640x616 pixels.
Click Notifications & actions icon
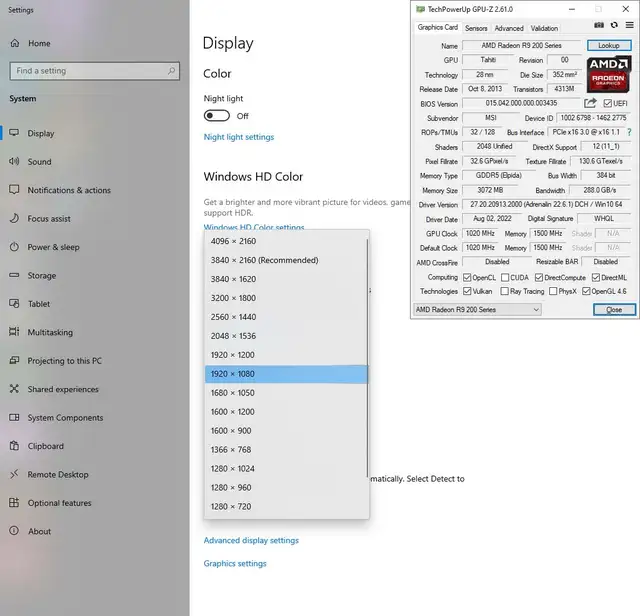tap(14, 190)
